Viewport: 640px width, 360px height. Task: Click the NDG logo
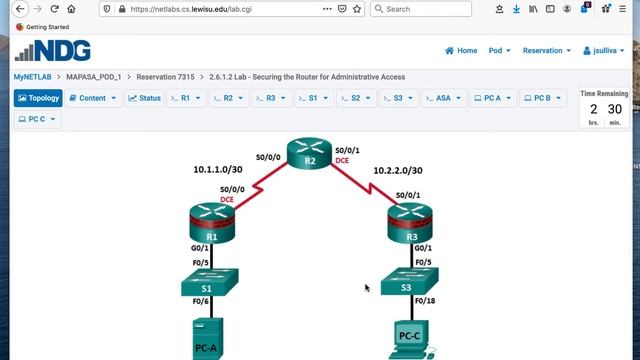[53, 51]
